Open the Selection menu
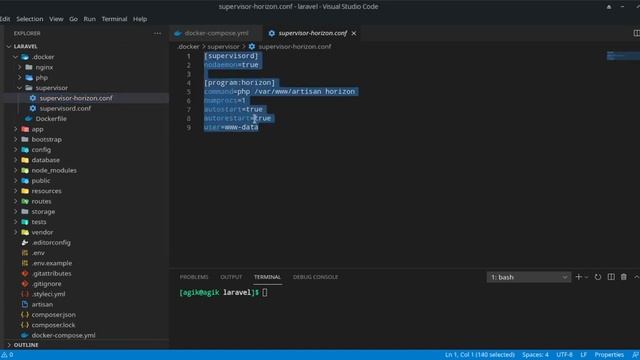The width and height of the screenshot is (640, 360). [29, 19]
